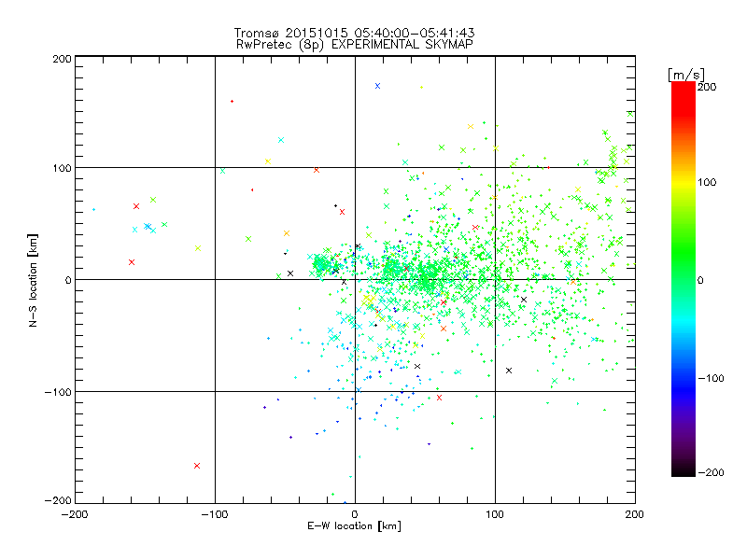Click the x-axis tick label "100"
The height and width of the screenshot is (560, 747).
[495, 514]
